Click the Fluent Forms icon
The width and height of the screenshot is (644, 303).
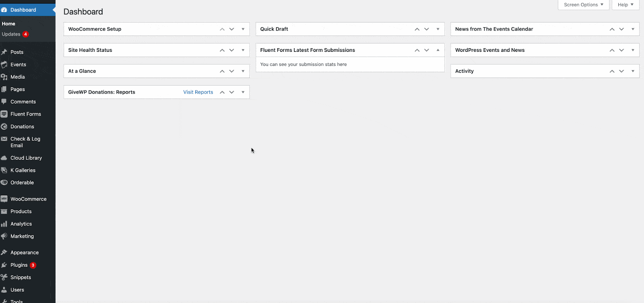pos(4,114)
